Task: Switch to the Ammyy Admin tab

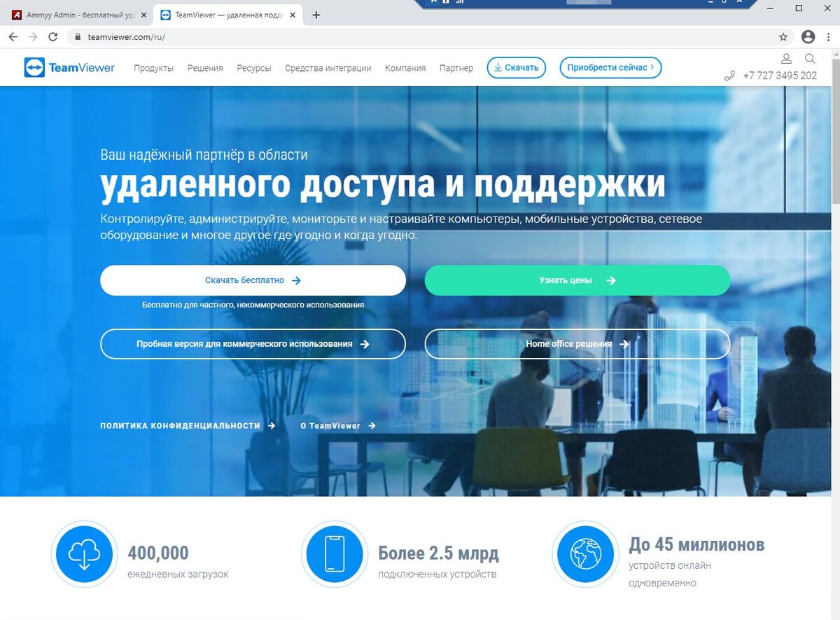Action: point(78,15)
